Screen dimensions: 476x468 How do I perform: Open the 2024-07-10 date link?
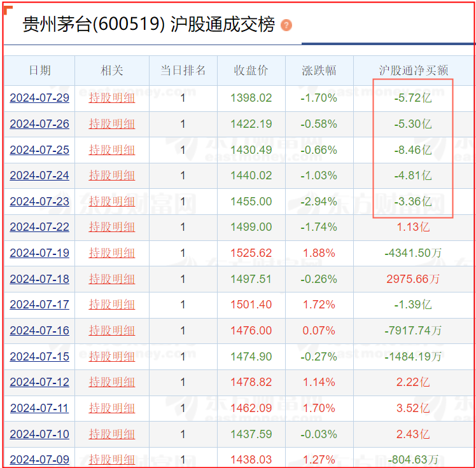point(39,434)
